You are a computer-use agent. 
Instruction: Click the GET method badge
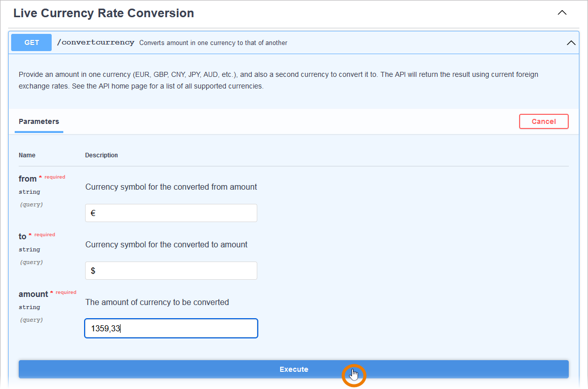[31, 43]
